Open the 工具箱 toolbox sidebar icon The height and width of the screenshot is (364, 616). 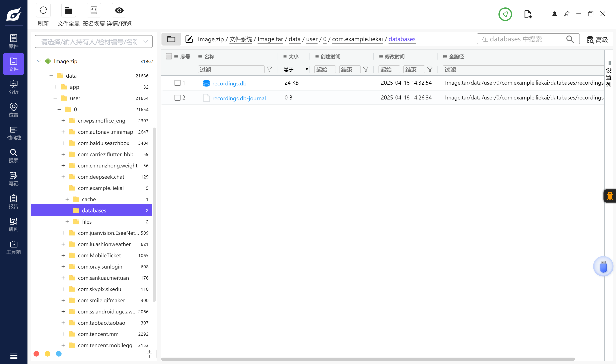click(x=13, y=247)
